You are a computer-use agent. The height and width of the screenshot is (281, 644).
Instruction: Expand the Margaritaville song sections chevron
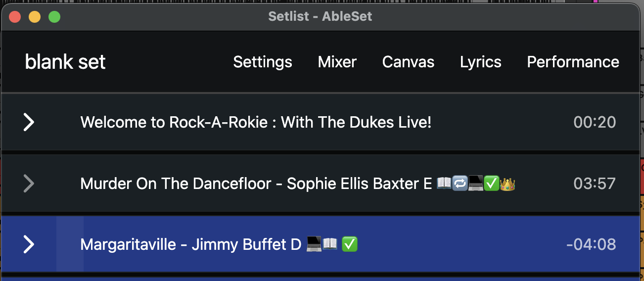(x=29, y=244)
